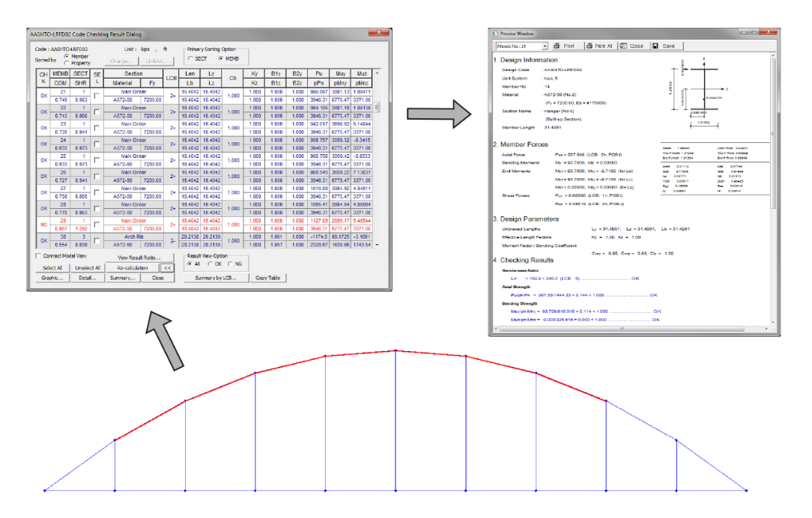Click the Preview Window title bar icon
812x518 pixels.
click(494, 34)
